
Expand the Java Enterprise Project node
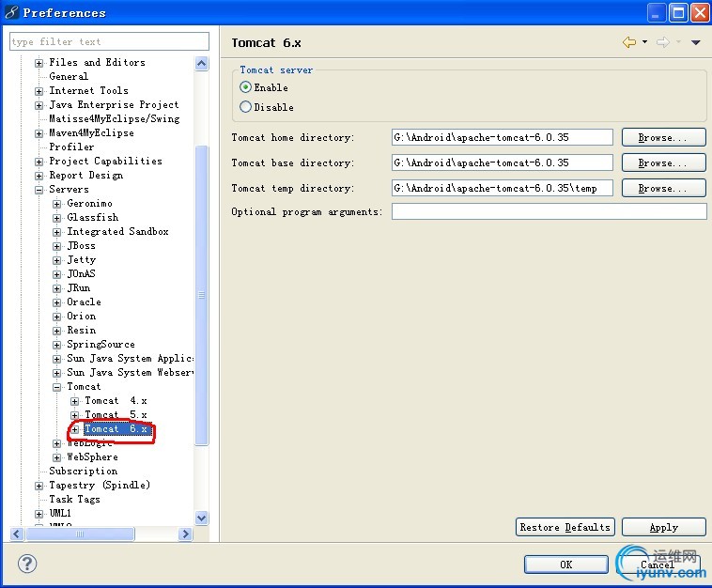pyautogui.click(x=39, y=105)
